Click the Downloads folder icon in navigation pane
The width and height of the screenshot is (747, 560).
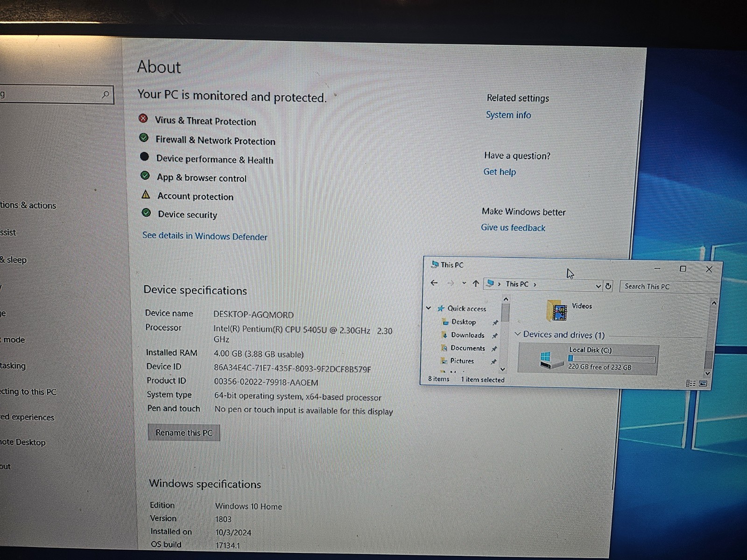coord(445,335)
